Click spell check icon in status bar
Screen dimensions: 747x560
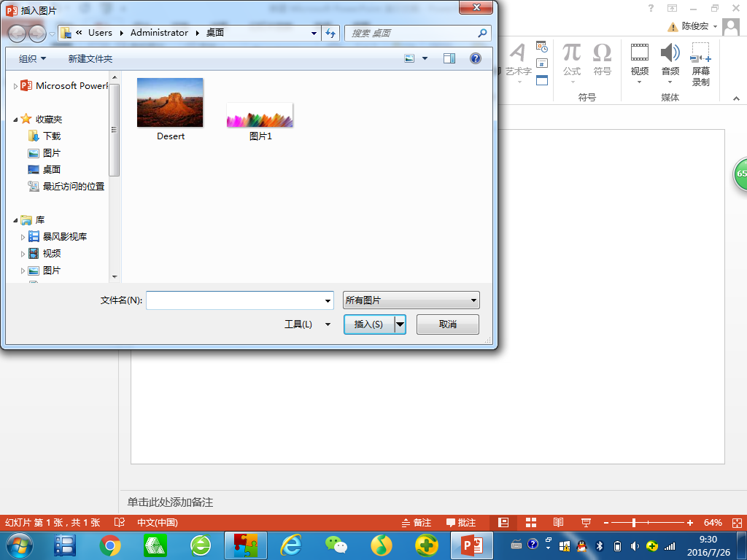pos(120,522)
